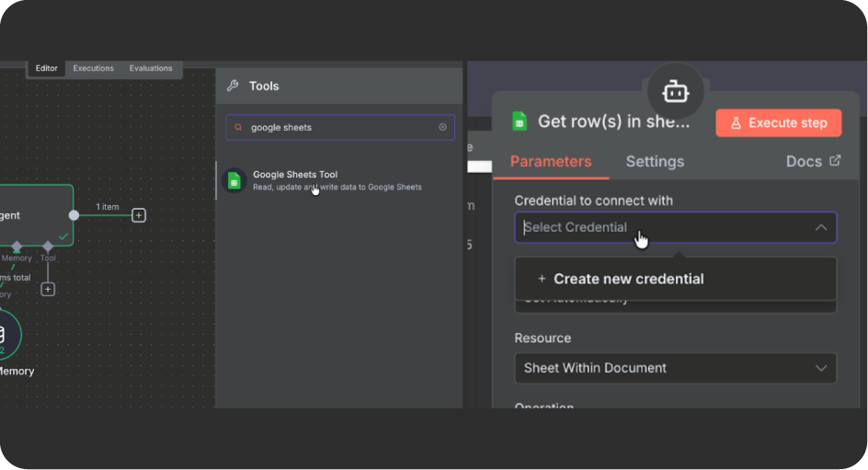Viewport: 868px width, 470px height.
Task: Click the Google Sheets Tool title
Action: point(295,175)
